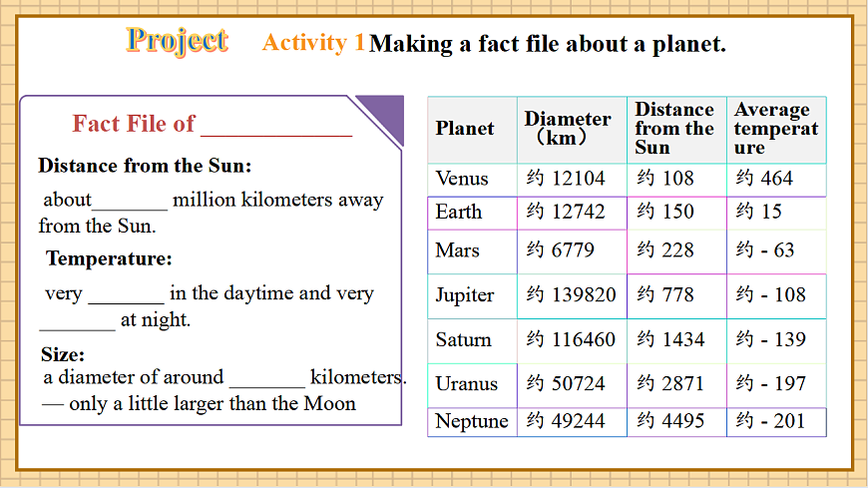Click the Jupiter diameter value 139820
Screen dimensions: 868x488
click(572, 295)
